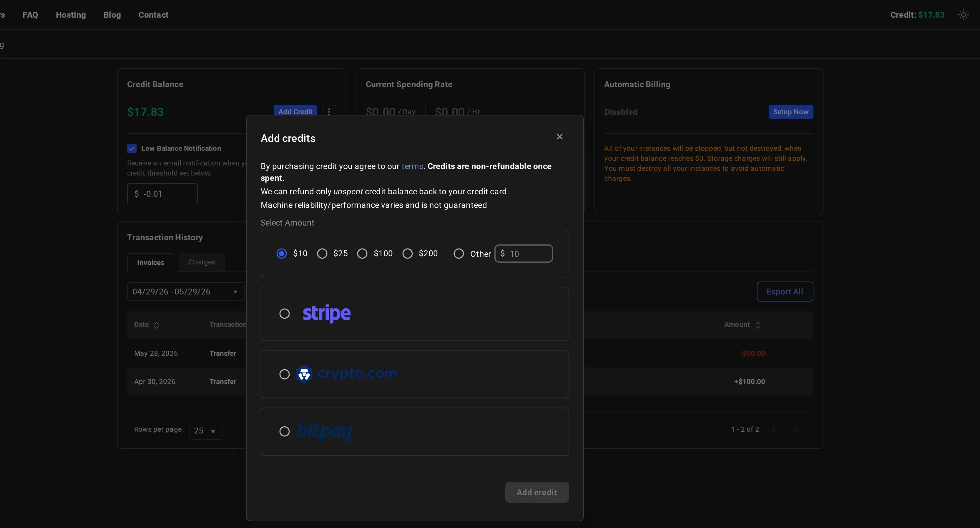Go to next page of transactions
Viewport: 980px width, 528px height.
click(x=797, y=429)
